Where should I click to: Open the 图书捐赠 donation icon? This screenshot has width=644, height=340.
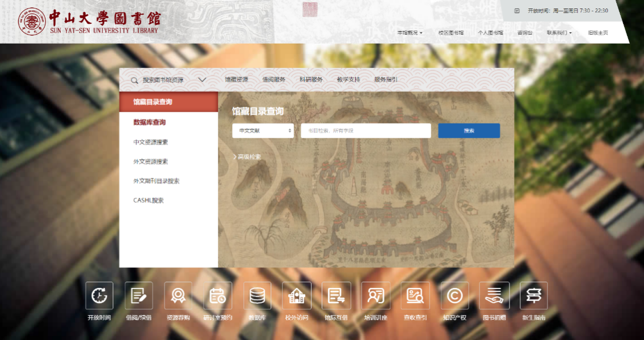(494, 295)
